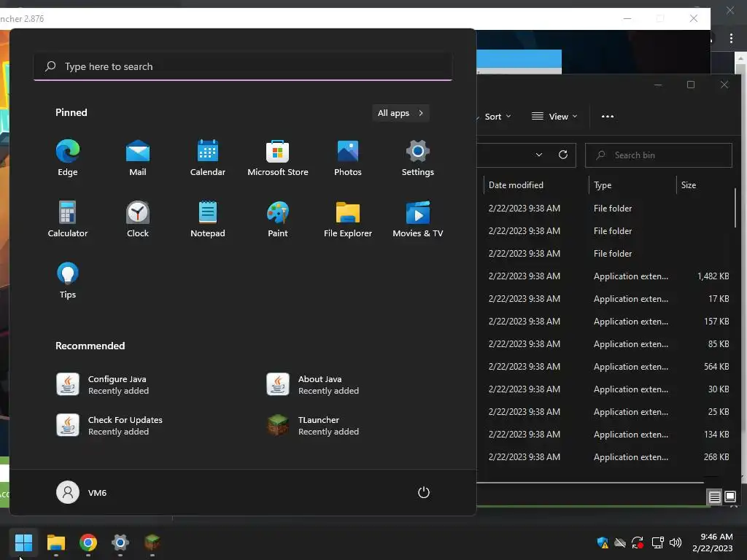The image size is (747, 560).
Task: Click the Search bin field
Action: tap(659, 155)
